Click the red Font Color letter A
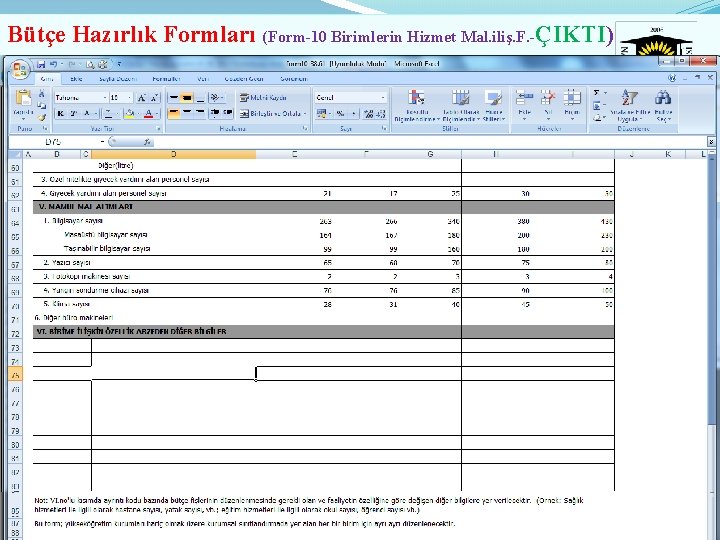The image size is (720, 540). (150, 113)
